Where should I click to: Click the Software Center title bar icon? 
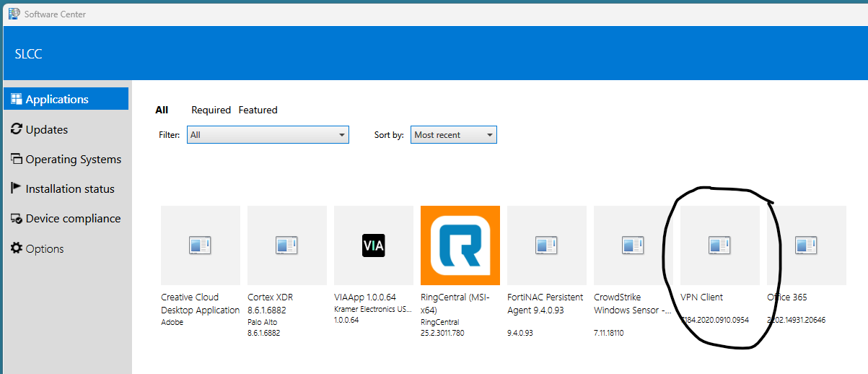tap(14, 13)
